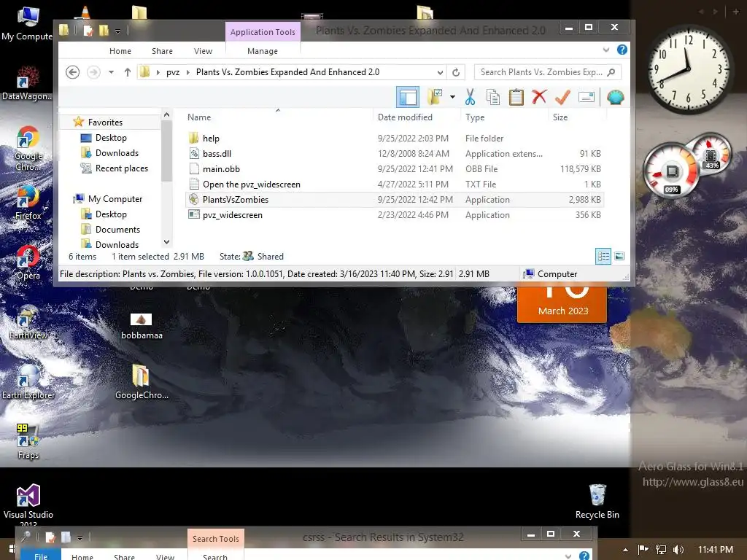Toggle the navigation pane toolbar button
747x560 pixels.
point(407,97)
